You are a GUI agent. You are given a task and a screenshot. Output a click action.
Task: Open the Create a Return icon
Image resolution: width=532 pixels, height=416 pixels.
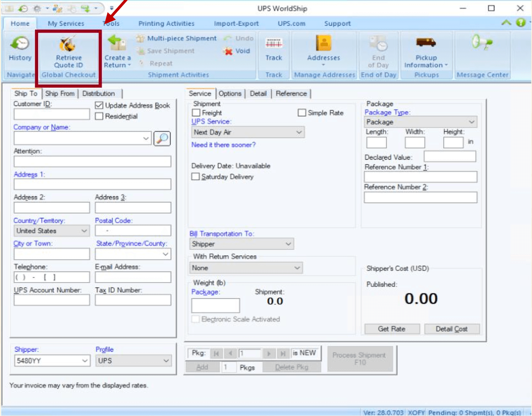(117, 43)
